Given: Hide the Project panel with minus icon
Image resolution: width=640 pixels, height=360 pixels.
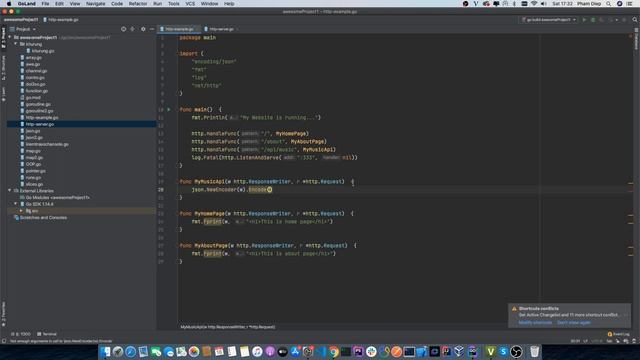Looking at the screenshot, I should pos(152,29).
